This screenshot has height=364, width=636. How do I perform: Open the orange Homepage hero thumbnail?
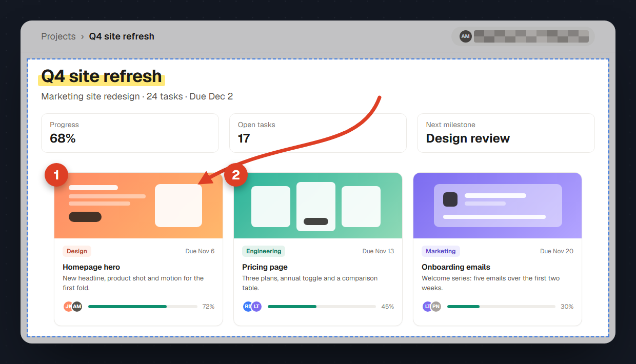138,206
